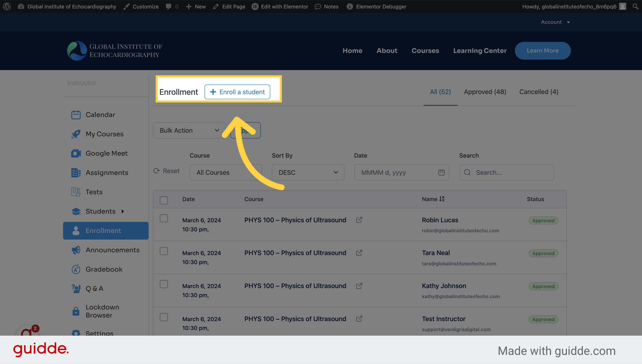Click Edit with Elementor in admin bar
The image size is (642, 364).
(x=280, y=6)
